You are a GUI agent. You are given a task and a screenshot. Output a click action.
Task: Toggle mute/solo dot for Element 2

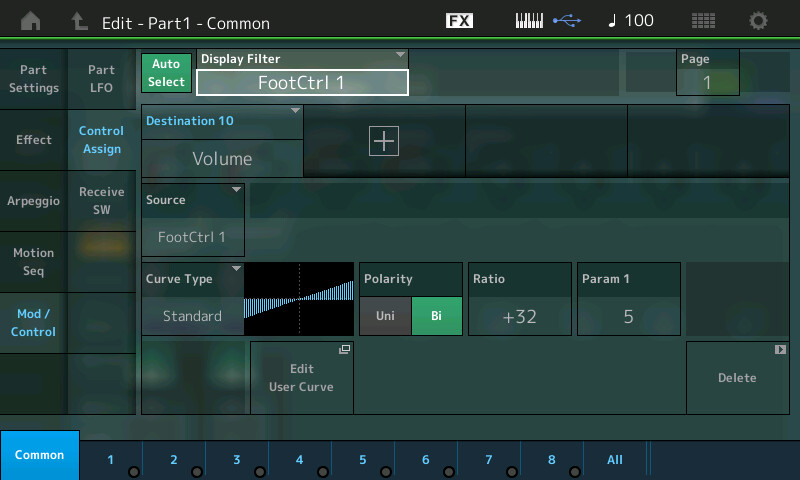pyautogui.click(x=197, y=472)
